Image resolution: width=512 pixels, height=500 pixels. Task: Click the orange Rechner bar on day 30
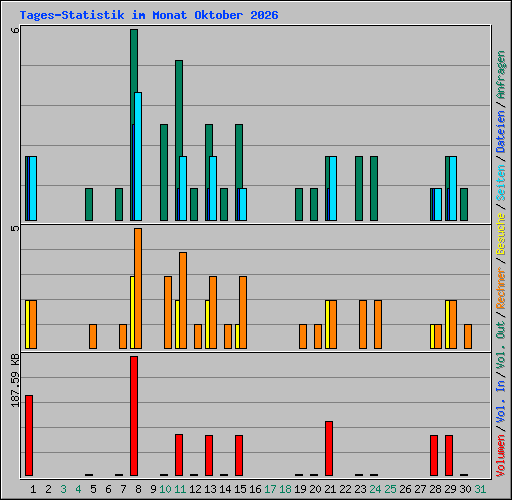(x=468, y=336)
